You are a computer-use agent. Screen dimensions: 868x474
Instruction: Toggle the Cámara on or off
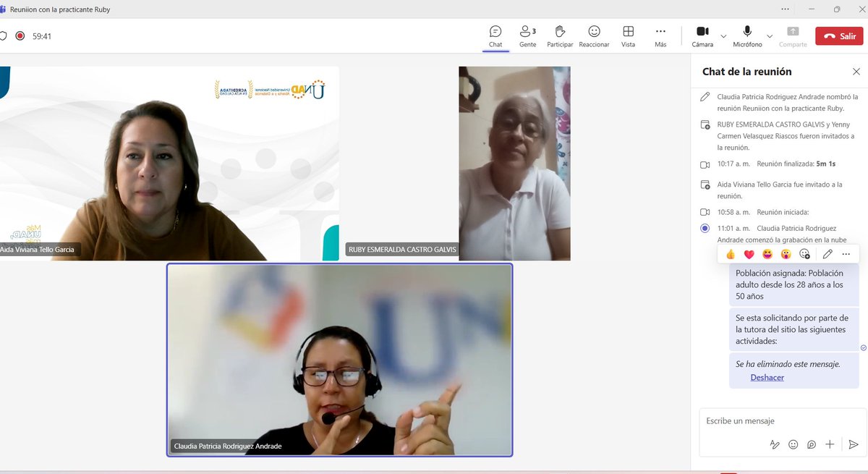point(702,36)
